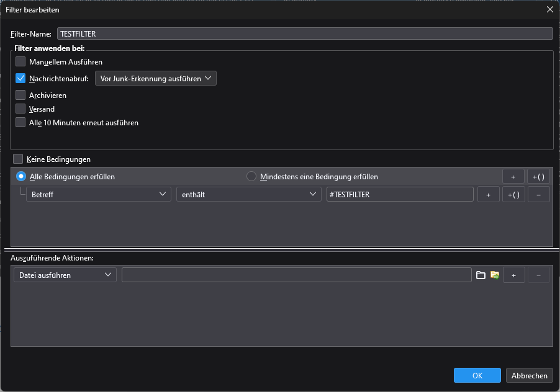Tick the Keine Bedingungen checkbox
560x392 pixels.
click(18, 159)
